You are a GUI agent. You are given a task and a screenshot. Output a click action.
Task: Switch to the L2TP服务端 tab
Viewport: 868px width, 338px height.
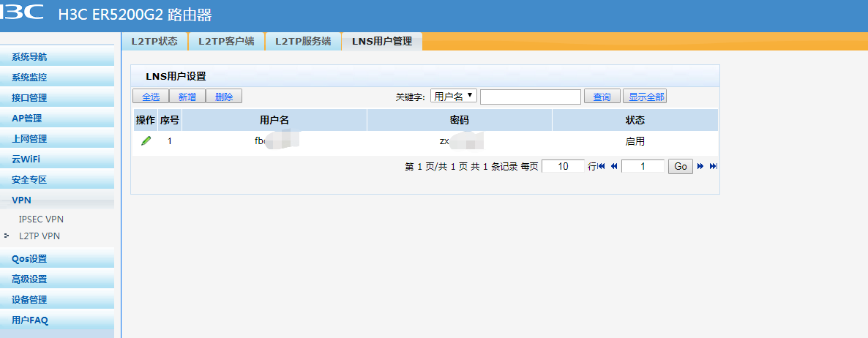pyautogui.click(x=303, y=42)
